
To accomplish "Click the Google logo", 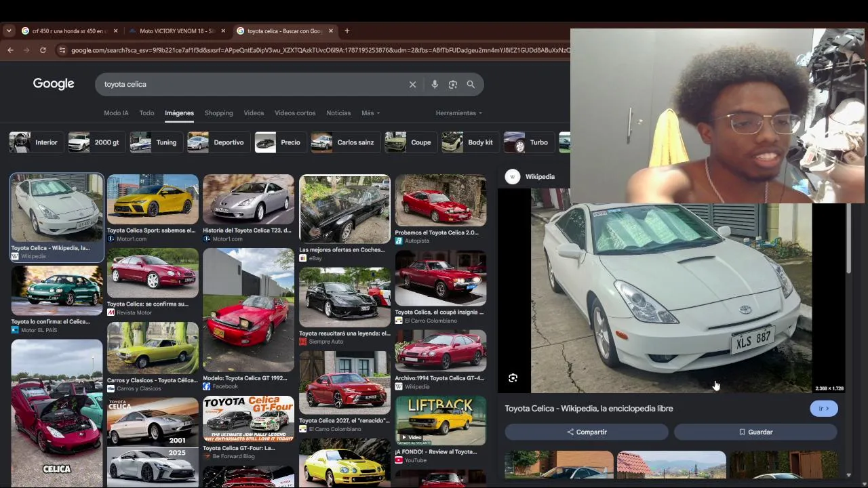I will [54, 84].
